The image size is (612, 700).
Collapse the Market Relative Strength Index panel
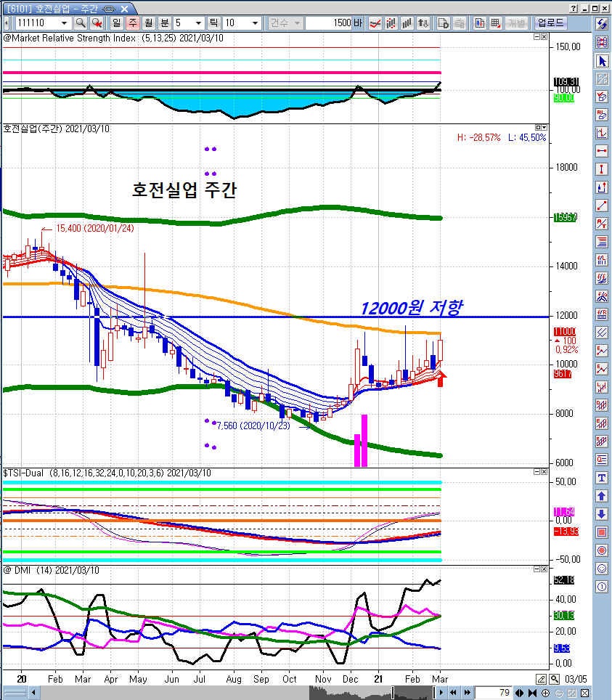click(x=537, y=37)
